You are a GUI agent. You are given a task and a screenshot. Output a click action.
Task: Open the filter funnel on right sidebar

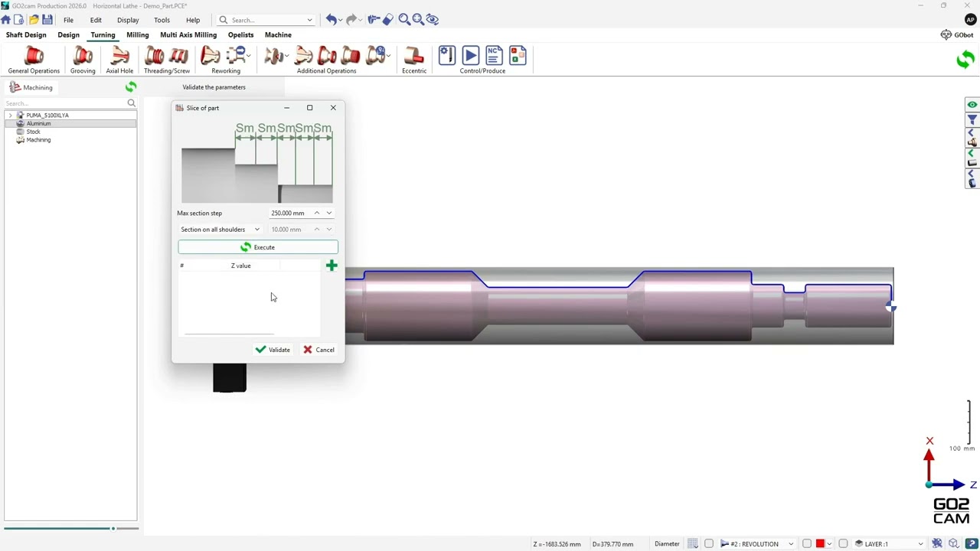972,120
